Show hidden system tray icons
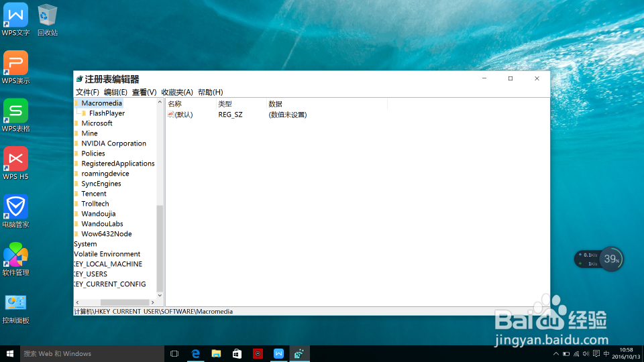The height and width of the screenshot is (362, 644). [555, 354]
